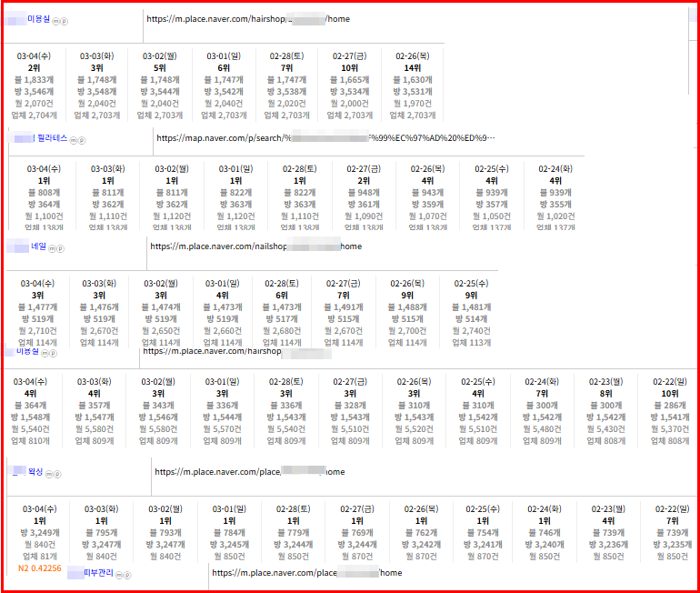Open the 'm' icon next to 필라테스
Screen dimensions: 700x593
pos(73,140)
